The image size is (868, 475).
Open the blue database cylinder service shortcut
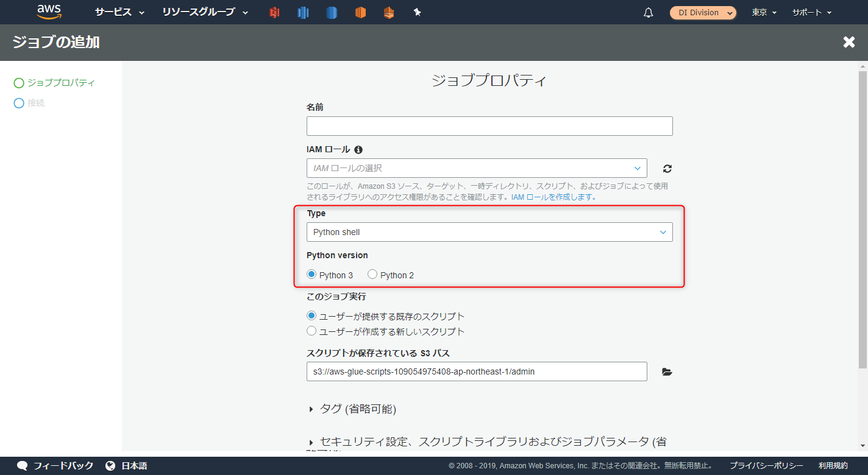332,12
